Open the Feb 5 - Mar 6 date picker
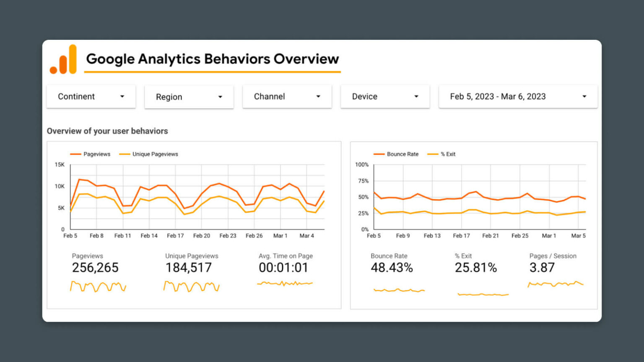 pyautogui.click(x=517, y=96)
